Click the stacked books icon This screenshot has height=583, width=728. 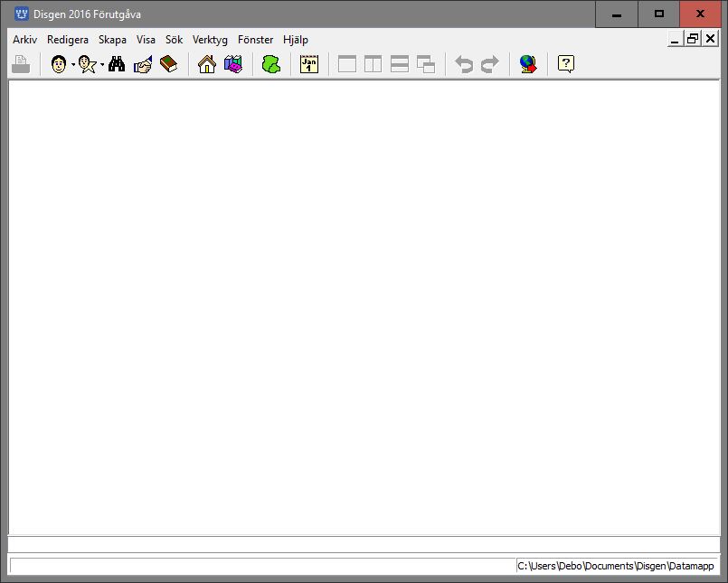[x=233, y=64]
